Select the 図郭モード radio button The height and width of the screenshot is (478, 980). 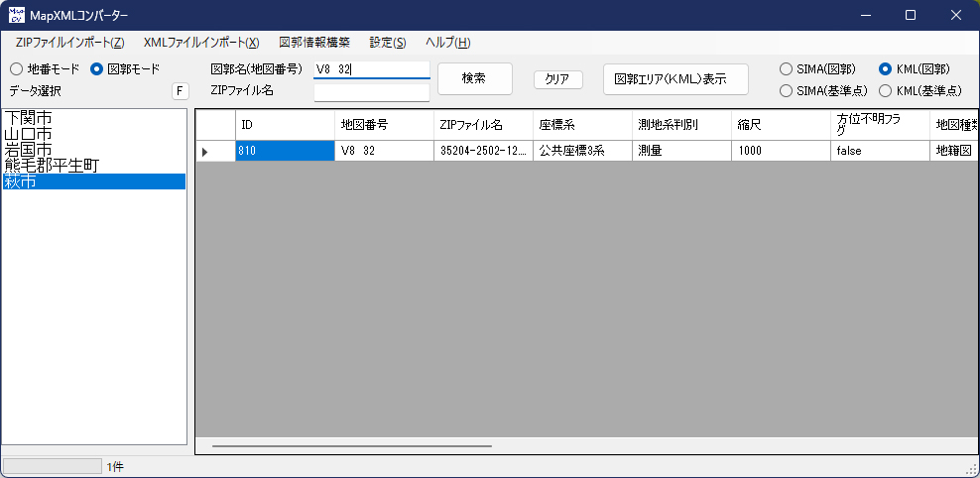[97, 69]
